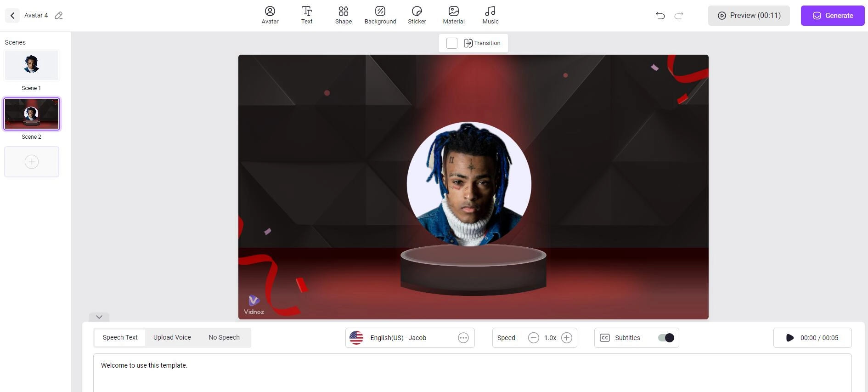Toggle the Subtitles switch off

click(x=665, y=338)
